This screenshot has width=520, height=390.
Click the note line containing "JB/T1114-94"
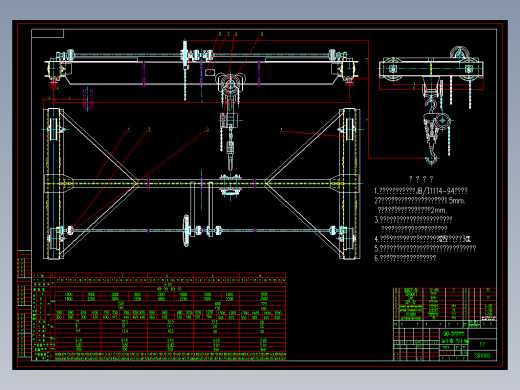pos(421,191)
